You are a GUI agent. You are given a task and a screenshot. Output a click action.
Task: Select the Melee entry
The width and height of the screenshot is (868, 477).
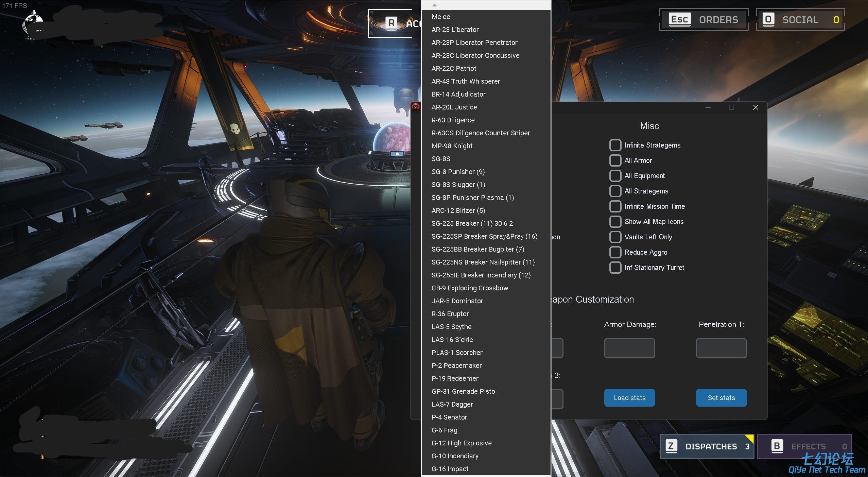tap(441, 17)
